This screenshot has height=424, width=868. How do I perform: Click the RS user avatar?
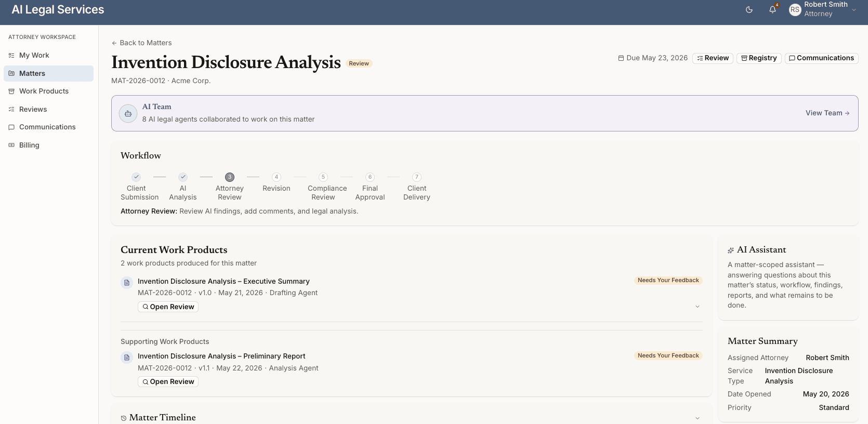tap(795, 9)
